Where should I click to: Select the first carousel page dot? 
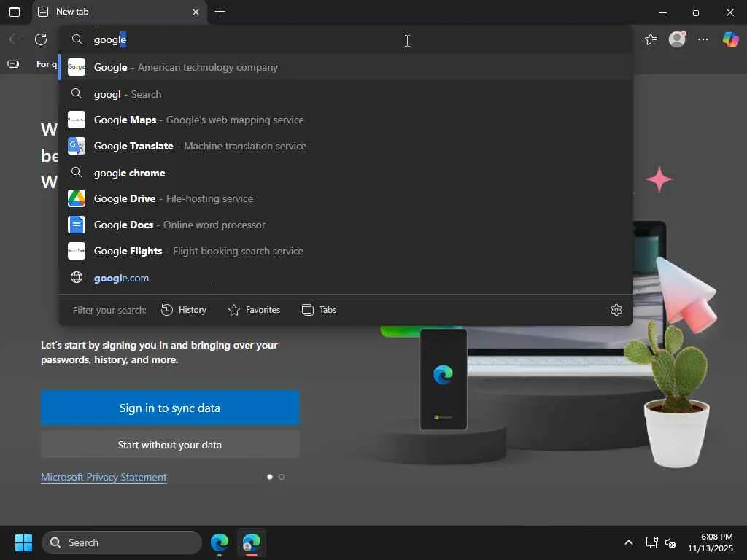point(270,477)
